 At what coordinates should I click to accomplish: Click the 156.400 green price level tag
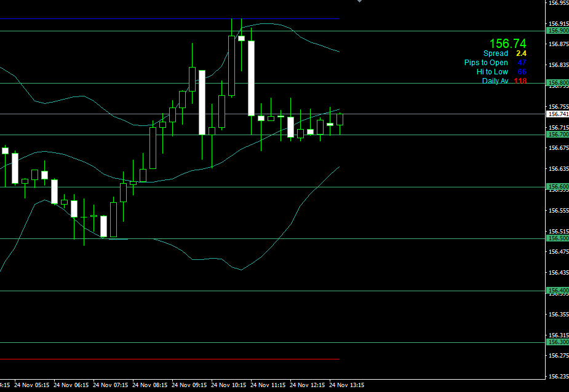pyautogui.click(x=558, y=291)
